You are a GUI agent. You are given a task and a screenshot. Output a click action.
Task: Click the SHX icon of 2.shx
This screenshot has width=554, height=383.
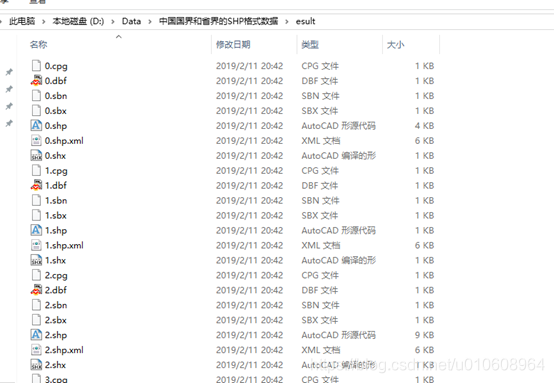(36, 365)
